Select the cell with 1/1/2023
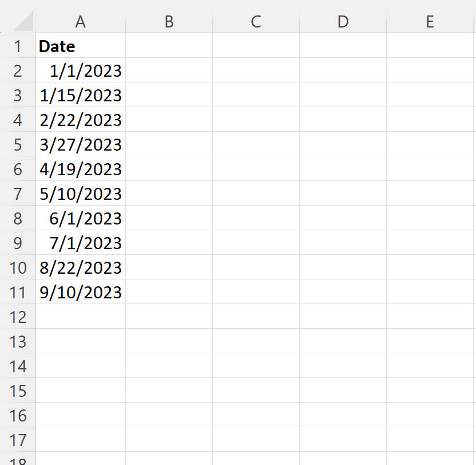This screenshot has width=476, height=465. pos(81,70)
